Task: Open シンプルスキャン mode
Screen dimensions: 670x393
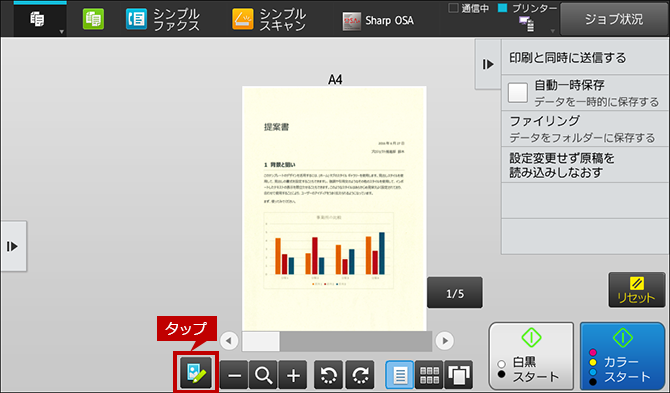Action: point(269,20)
